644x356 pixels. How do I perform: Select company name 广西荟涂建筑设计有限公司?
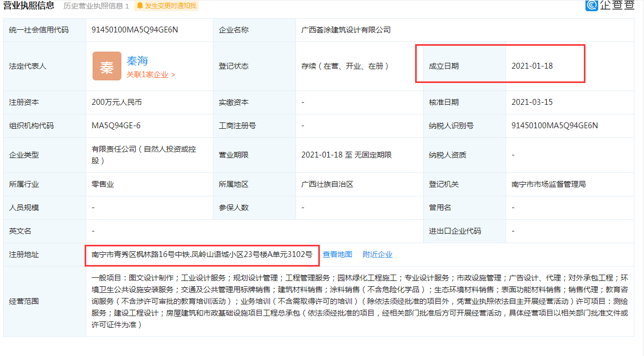[346, 30]
